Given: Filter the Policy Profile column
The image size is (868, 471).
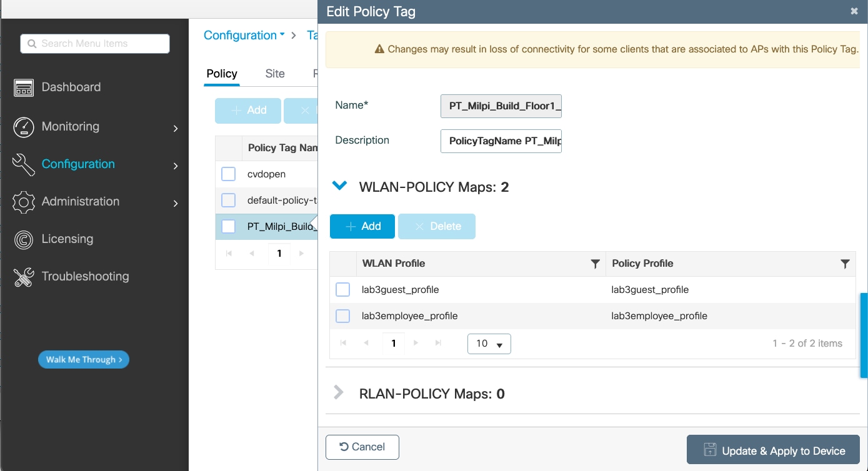Looking at the screenshot, I should coord(845,264).
